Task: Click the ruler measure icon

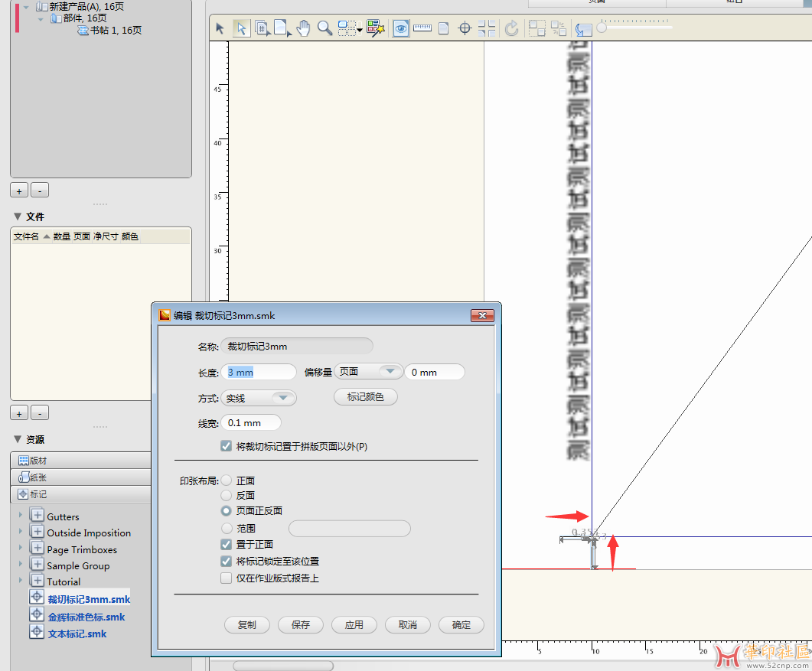Action: [x=422, y=28]
